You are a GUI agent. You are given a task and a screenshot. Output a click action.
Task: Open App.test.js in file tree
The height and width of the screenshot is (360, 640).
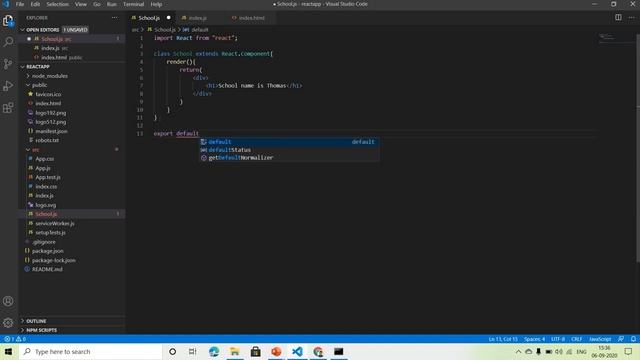point(48,177)
